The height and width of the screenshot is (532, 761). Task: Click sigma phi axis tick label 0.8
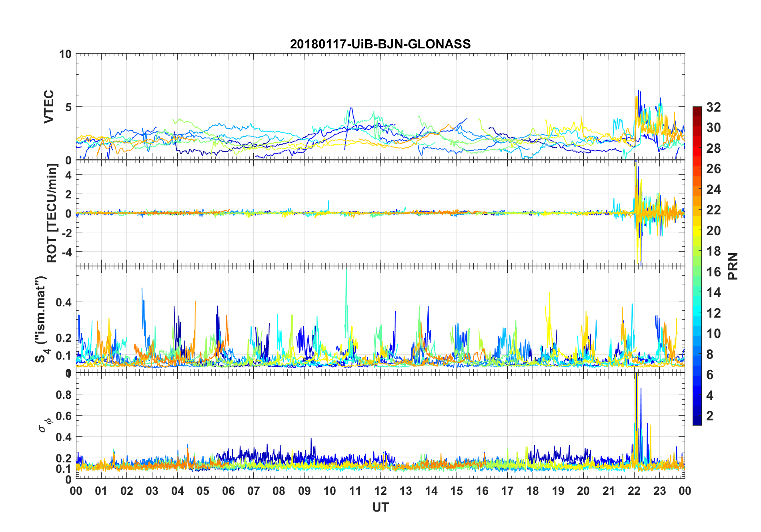click(x=64, y=395)
